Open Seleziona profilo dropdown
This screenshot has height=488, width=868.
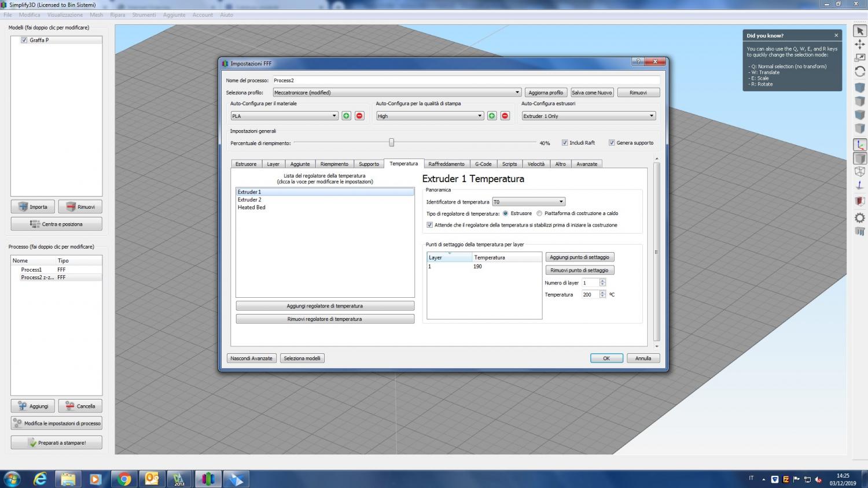coord(397,93)
